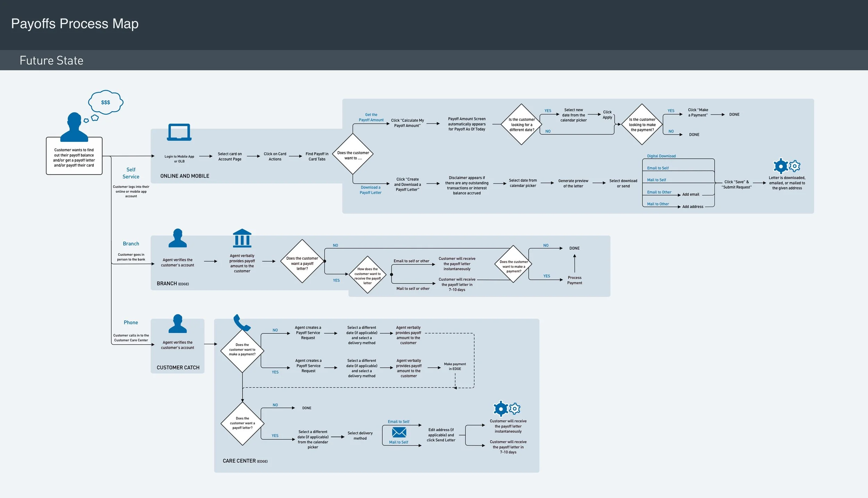868x498 pixels.
Task: Click the $$$ thought bubble cloud
Action: click(106, 102)
